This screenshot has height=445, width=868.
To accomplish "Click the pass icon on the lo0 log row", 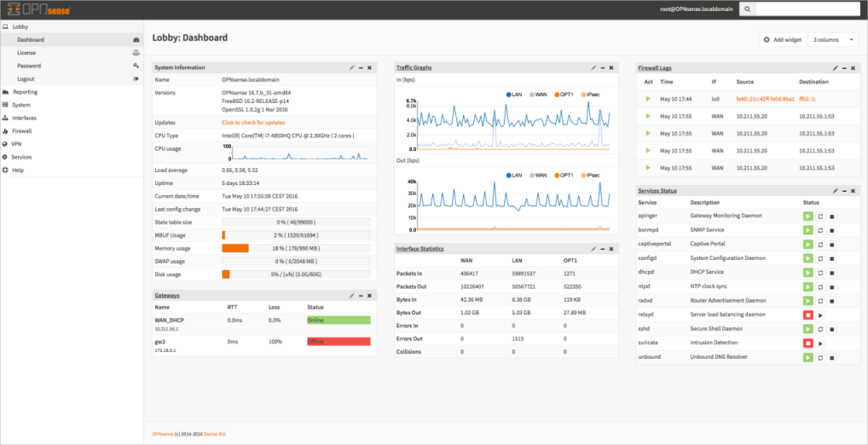I will pyautogui.click(x=648, y=99).
